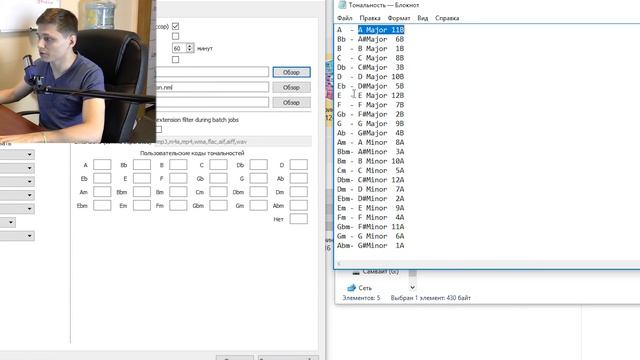Click the custom key code field for F
Viewport: 640px width, 360px height.
click(178, 178)
